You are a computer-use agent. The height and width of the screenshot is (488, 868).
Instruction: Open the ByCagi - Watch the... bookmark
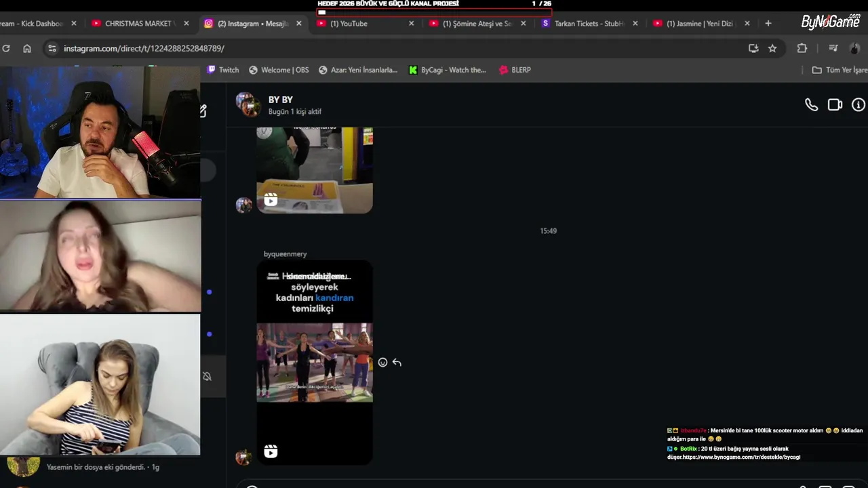(x=448, y=70)
